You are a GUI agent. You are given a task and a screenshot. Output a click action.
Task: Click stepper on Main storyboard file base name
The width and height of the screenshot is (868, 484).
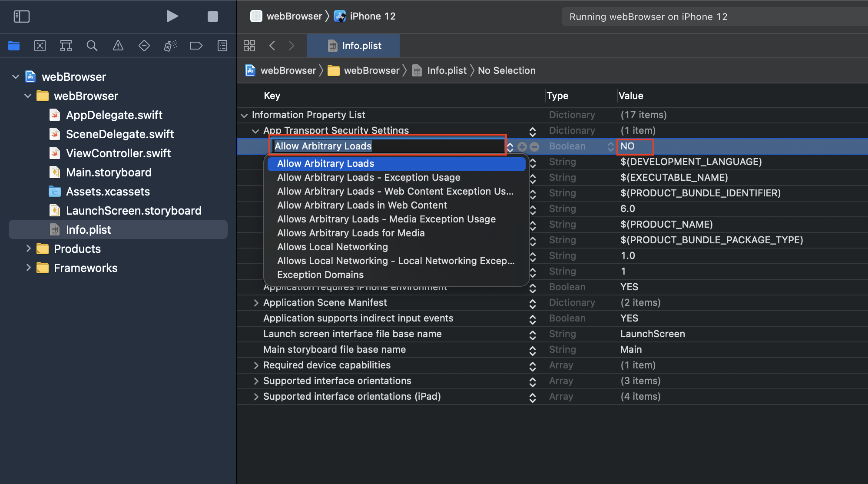point(533,351)
